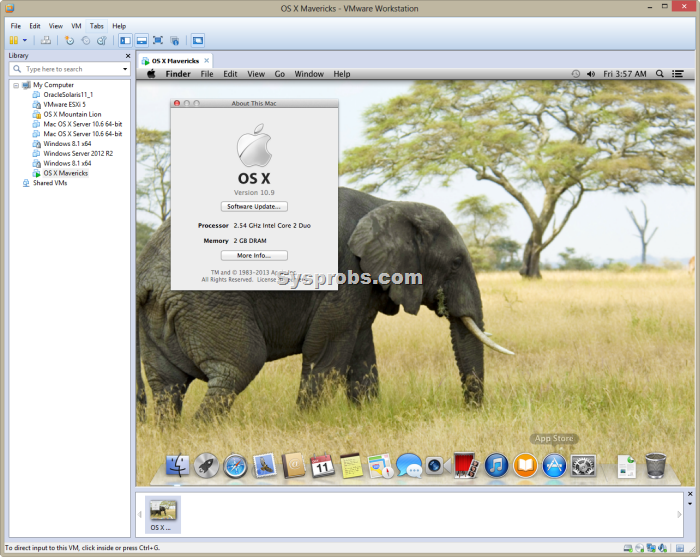700x557 pixels.
Task: Close the About This Mac window
Action: pyautogui.click(x=177, y=104)
